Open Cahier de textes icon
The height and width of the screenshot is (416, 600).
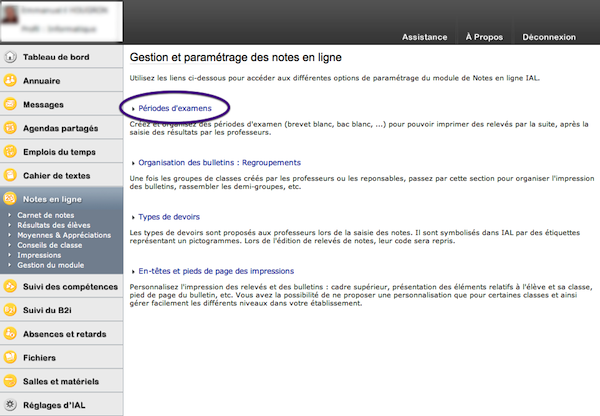pyautogui.click(x=10, y=176)
